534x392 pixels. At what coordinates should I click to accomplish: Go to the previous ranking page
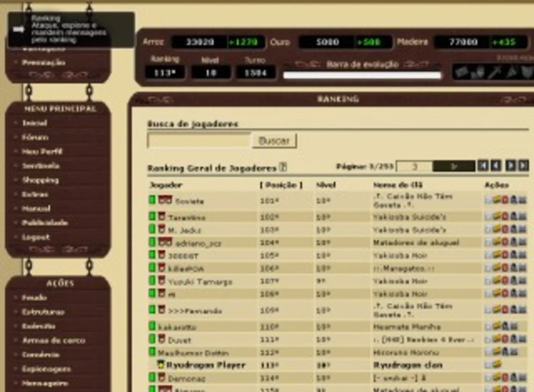click(x=496, y=166)
